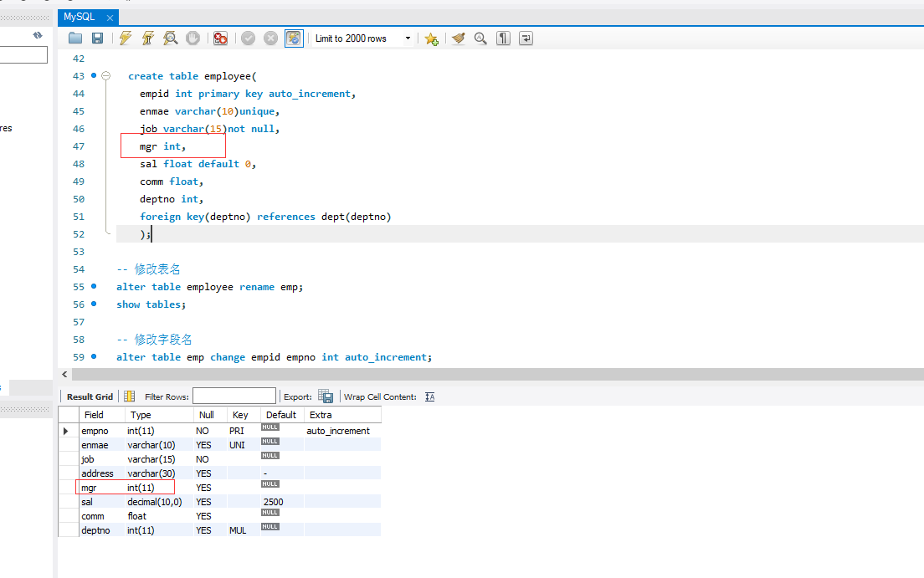Viewport: 924px width, 578px height.
Task: Run Explain plan with magnifier-lightning icon
Action: [170, 38]
